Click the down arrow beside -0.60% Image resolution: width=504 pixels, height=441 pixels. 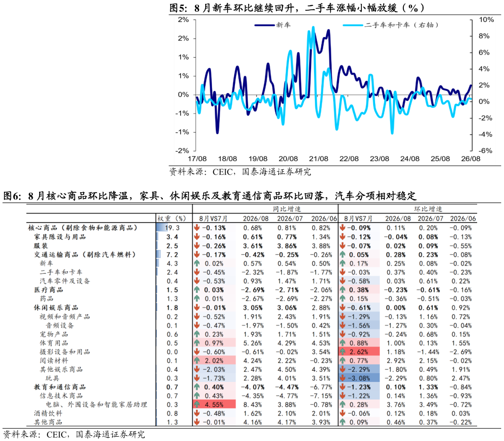(197, 352)
